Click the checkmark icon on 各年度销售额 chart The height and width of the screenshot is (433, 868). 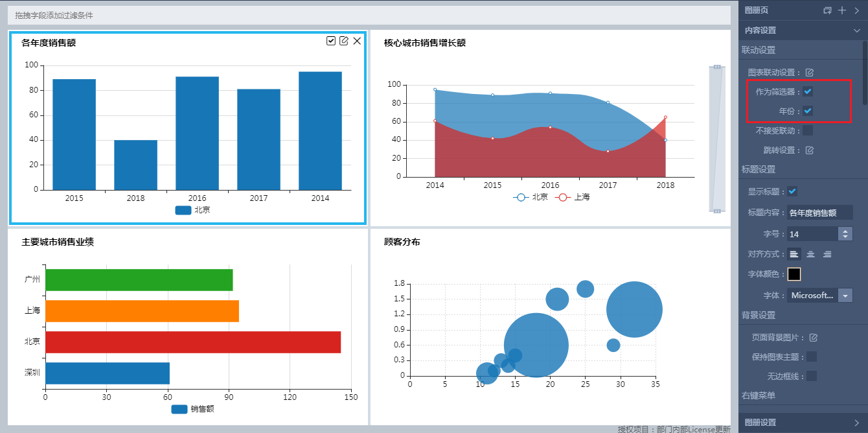point(331,41)
